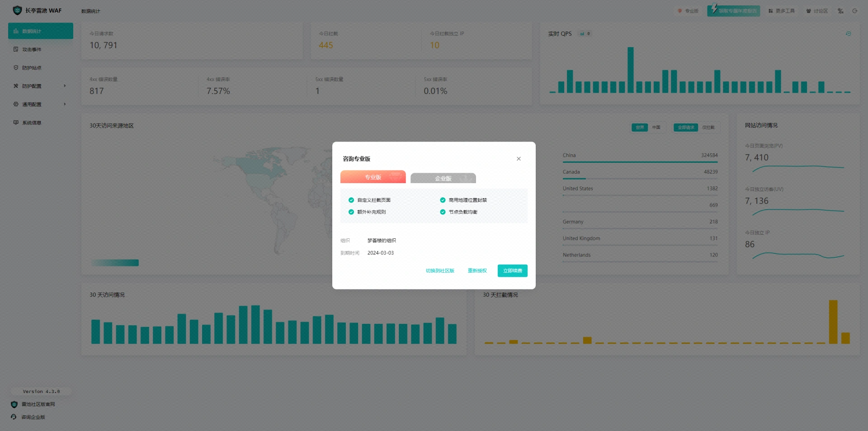
Task: Expand the 防护配置 submenu chevron
Action: tap(65, 86)
